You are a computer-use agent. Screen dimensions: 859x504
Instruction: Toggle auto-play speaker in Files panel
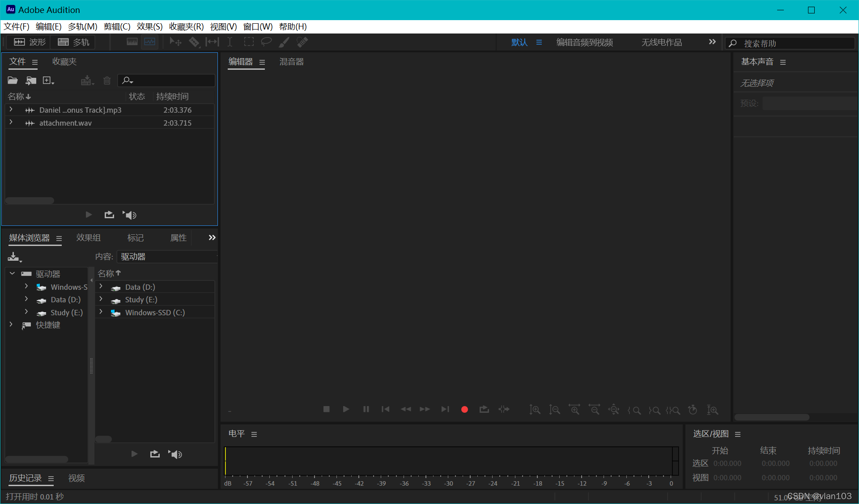pos(130,215)
